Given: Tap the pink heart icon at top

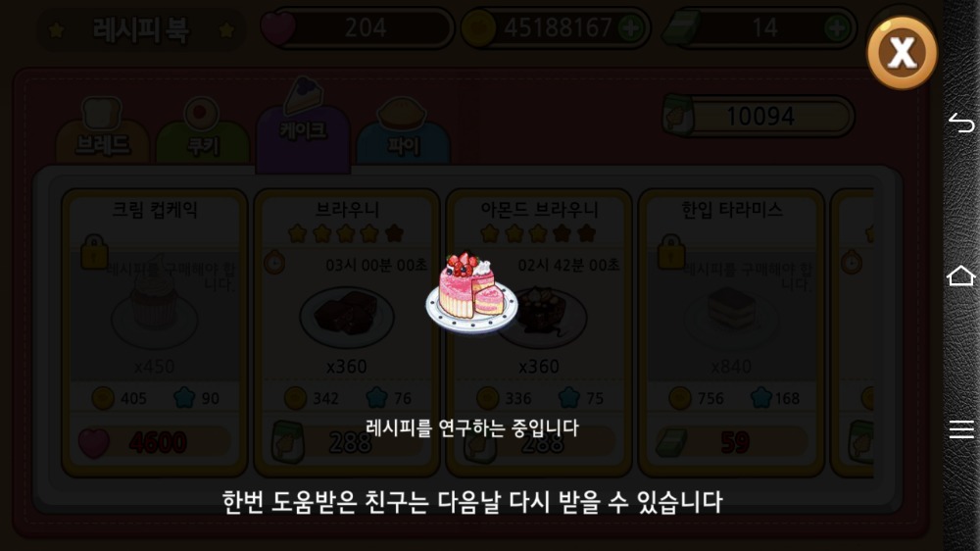Looking at the screenshot, I should 277,28.
